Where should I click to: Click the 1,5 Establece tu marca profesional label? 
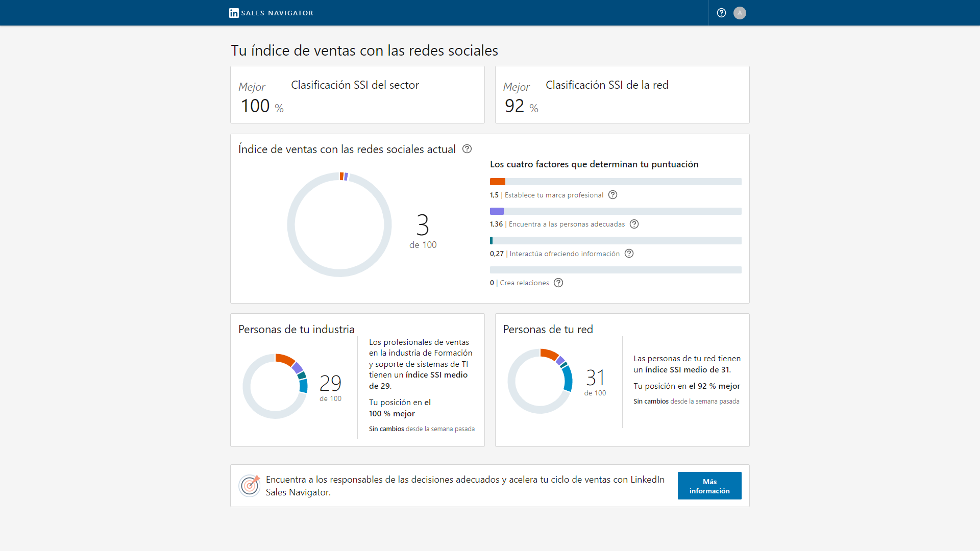pos(547,195)
